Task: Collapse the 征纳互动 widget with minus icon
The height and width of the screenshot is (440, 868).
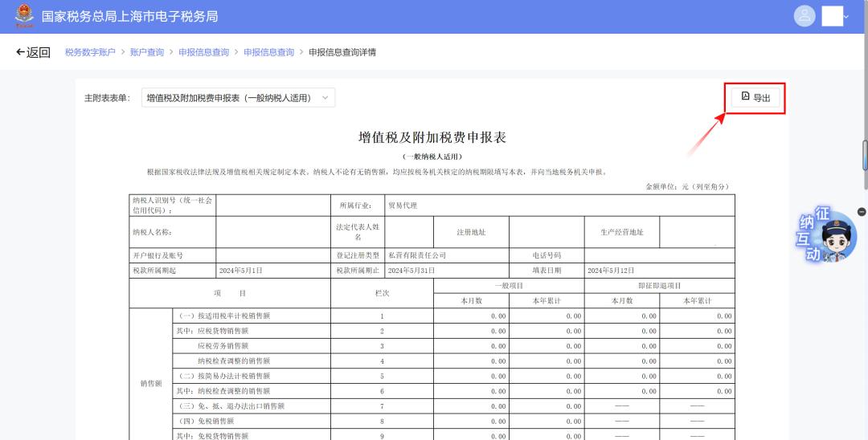Action: pos(862,212)
